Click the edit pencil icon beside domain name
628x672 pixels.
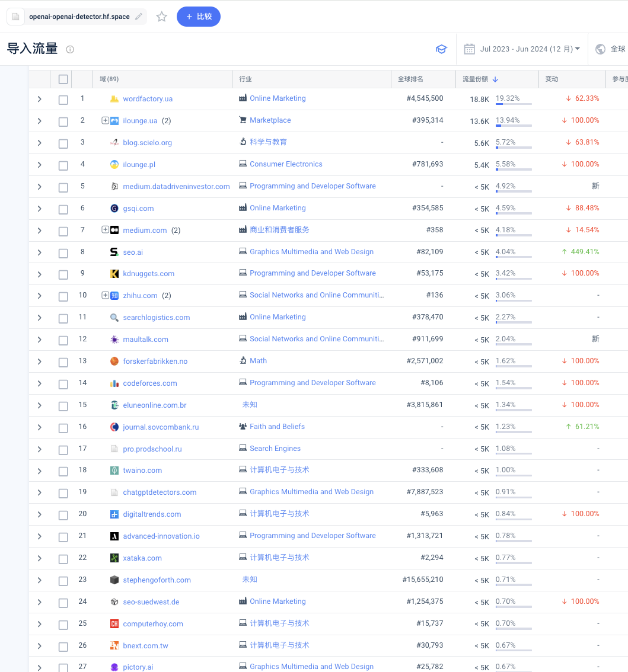click(139, 17)
